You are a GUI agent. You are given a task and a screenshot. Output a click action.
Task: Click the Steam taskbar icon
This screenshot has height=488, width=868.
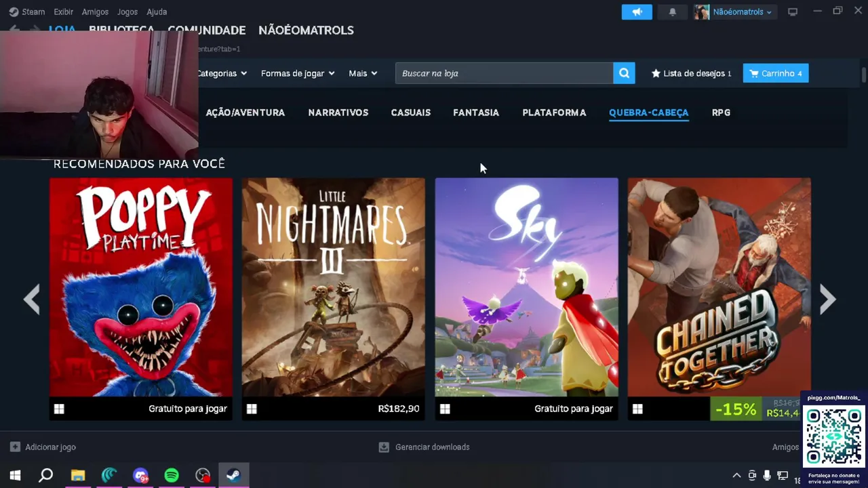pos(234,476)
